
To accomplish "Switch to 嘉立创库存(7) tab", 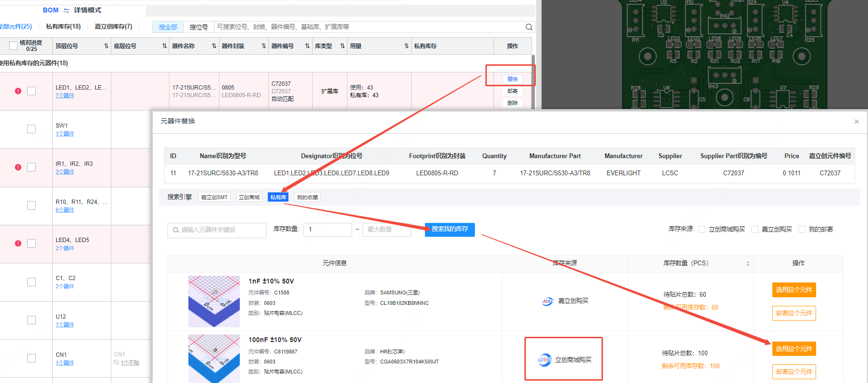I will [113, 27].
